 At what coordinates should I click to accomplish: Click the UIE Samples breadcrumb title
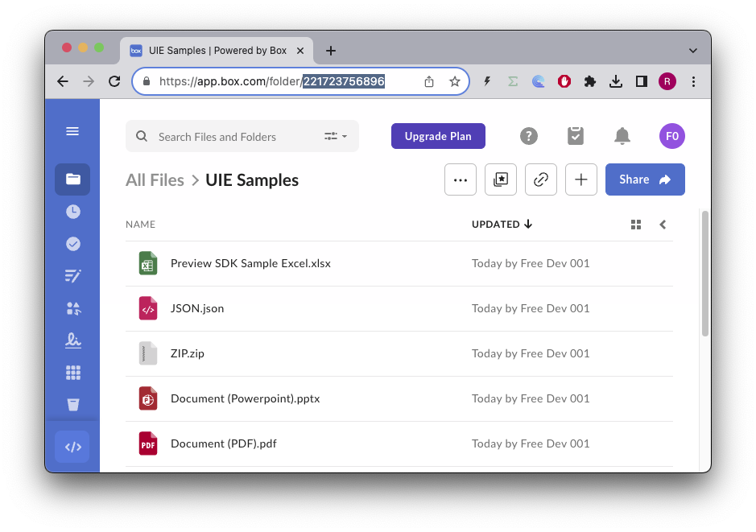tap(252, 179)
